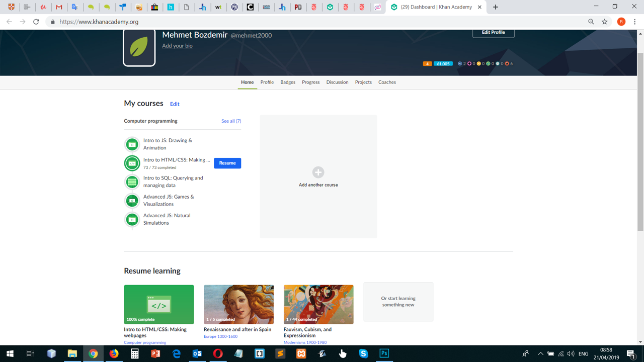Screen dimensions: 644x362
Task: Open Advanced JS: Games & Visualizations
Action: (169, 200)
